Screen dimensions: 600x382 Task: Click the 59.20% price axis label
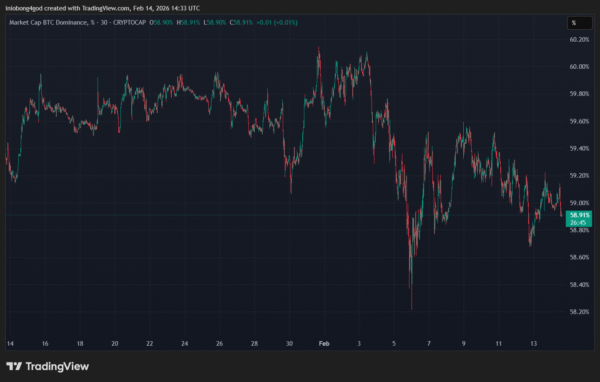tap(579, 176)
